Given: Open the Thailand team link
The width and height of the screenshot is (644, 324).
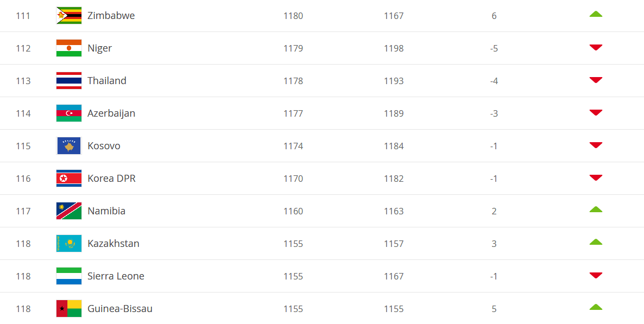Looking at the screenshot, I should pos(107,81).
